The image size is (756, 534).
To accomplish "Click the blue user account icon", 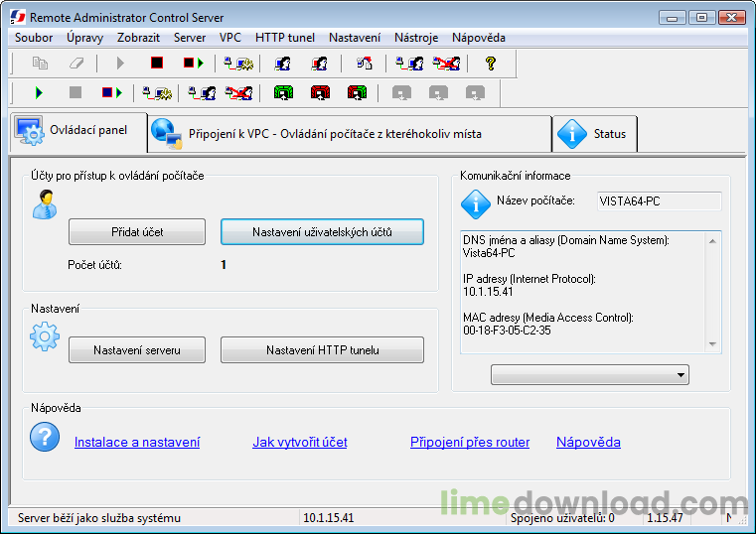I will coord(45,204).
